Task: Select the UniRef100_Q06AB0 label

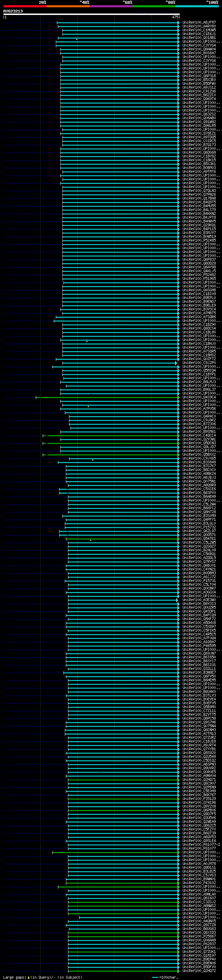Action: point(199,118)
